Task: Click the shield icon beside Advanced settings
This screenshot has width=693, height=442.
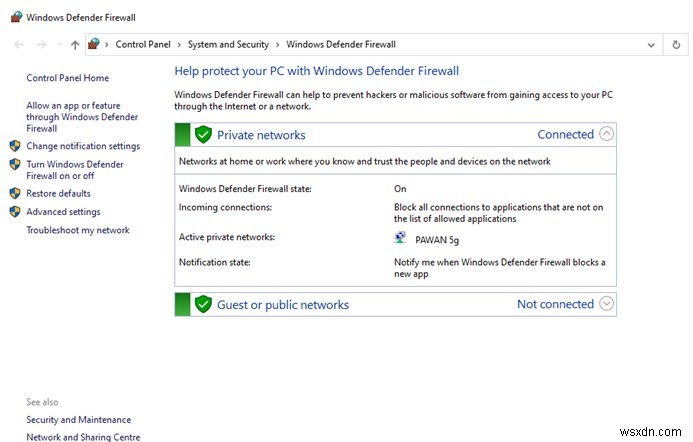Action: pos(15,212)
